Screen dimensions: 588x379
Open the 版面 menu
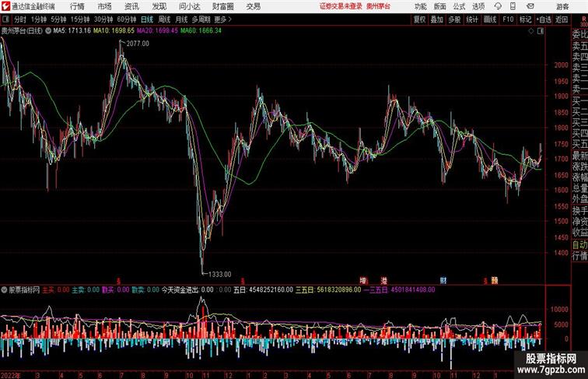(440, 6)
